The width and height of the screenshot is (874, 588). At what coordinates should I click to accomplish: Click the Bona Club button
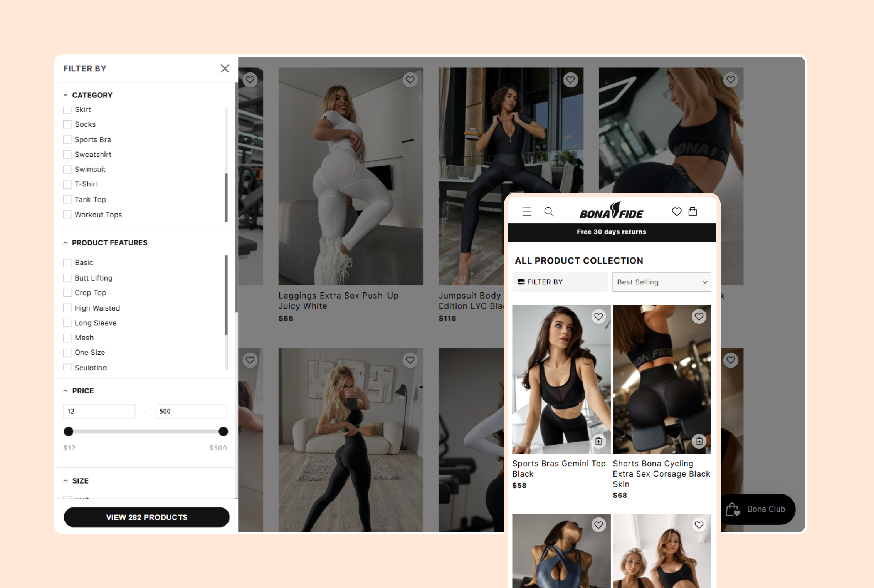(x=758, y=509)
